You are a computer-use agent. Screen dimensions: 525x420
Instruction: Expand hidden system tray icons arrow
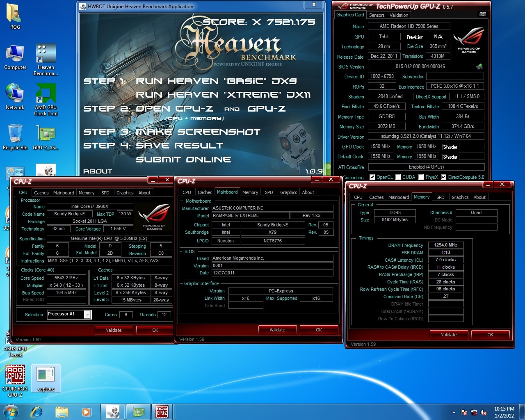coord(454,412)
